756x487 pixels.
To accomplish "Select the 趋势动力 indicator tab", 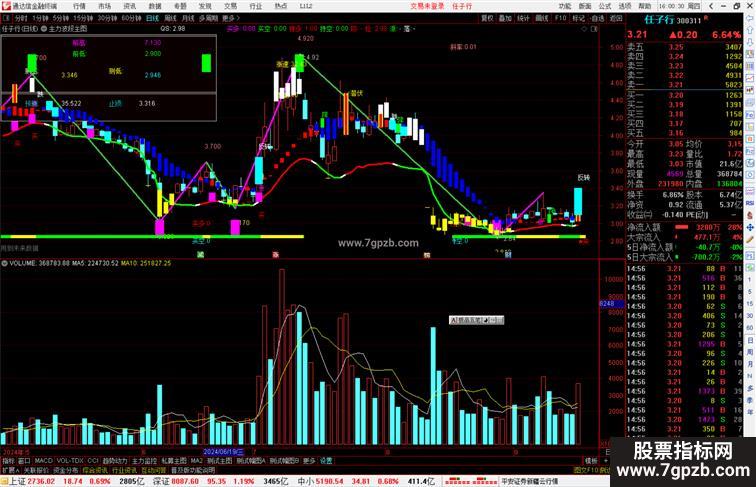I will coord(115,461).
